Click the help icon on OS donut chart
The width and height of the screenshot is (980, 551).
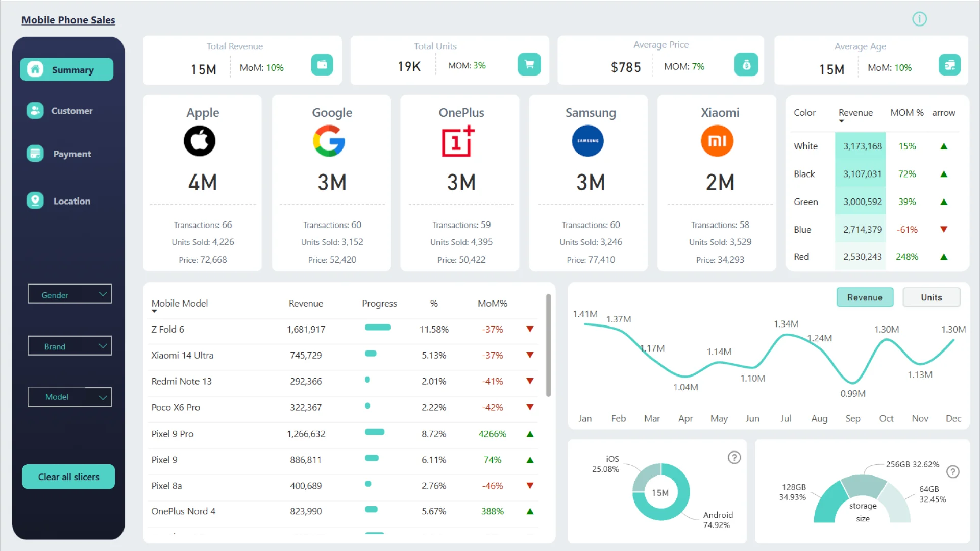pyautogui.click(x=734, y=458)
